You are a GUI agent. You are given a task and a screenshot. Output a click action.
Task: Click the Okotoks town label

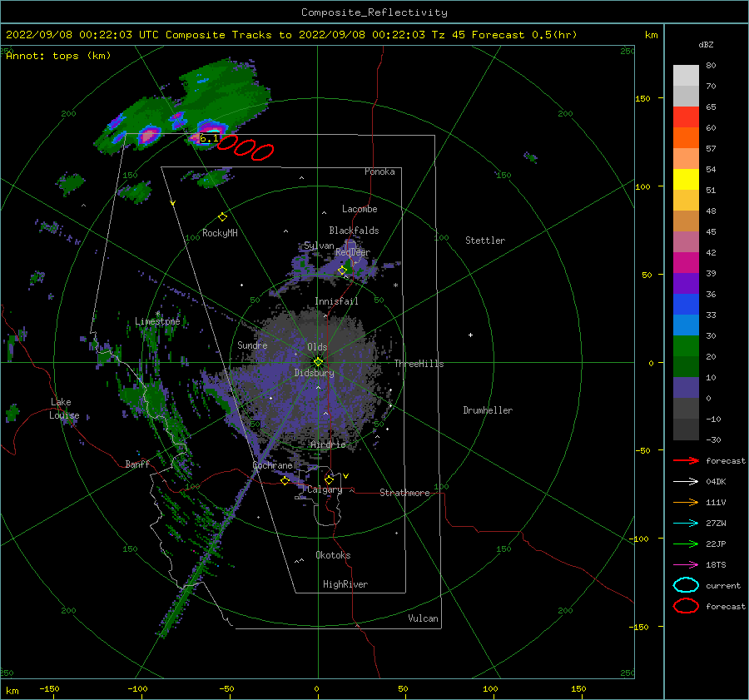pyautogui.click(x=333, y=555)
